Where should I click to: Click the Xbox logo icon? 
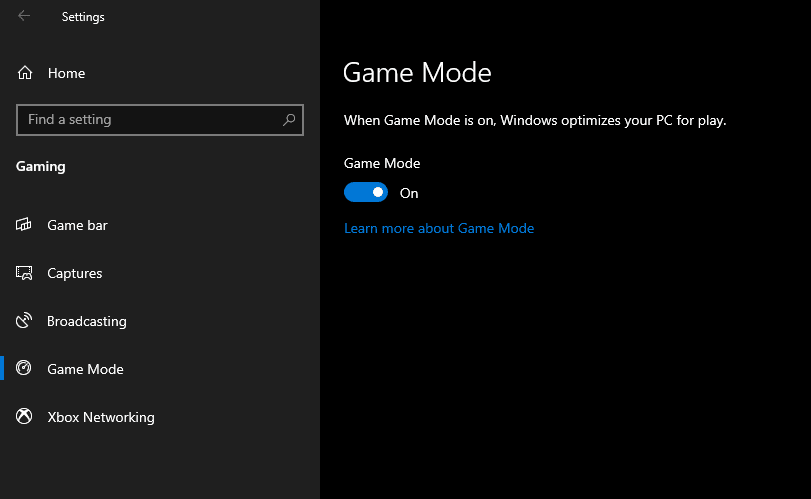coord(25,417)
